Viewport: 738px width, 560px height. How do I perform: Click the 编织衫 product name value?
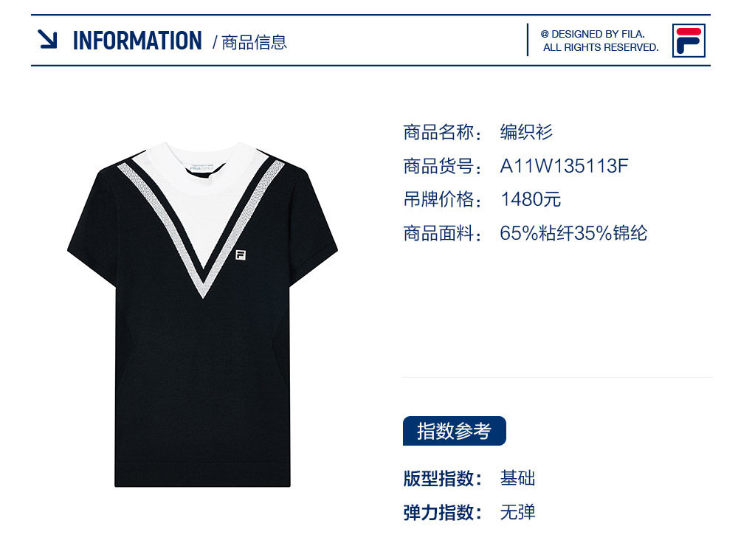pos(526,132)
